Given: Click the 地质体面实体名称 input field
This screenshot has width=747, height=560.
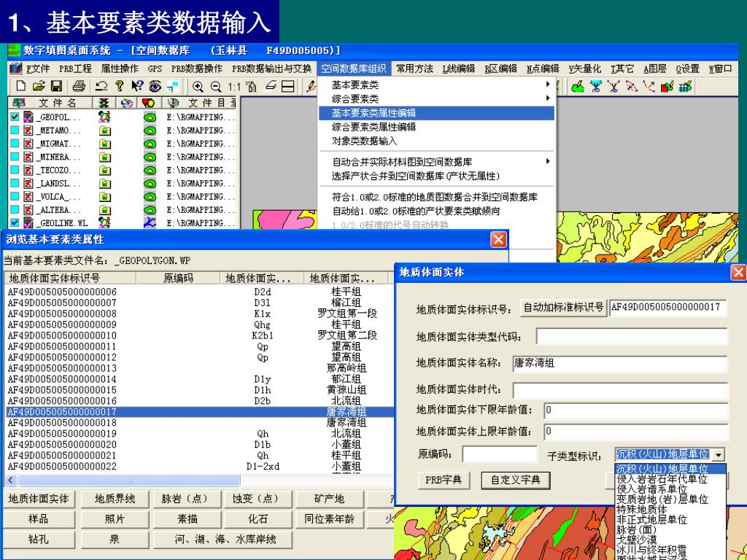Looking at the screenshot, I should [620, 363].
